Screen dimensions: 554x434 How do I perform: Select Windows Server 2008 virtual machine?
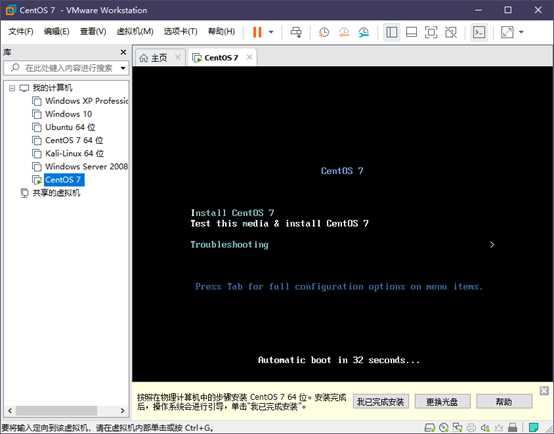pyautogui.click(x=86, y=166)
